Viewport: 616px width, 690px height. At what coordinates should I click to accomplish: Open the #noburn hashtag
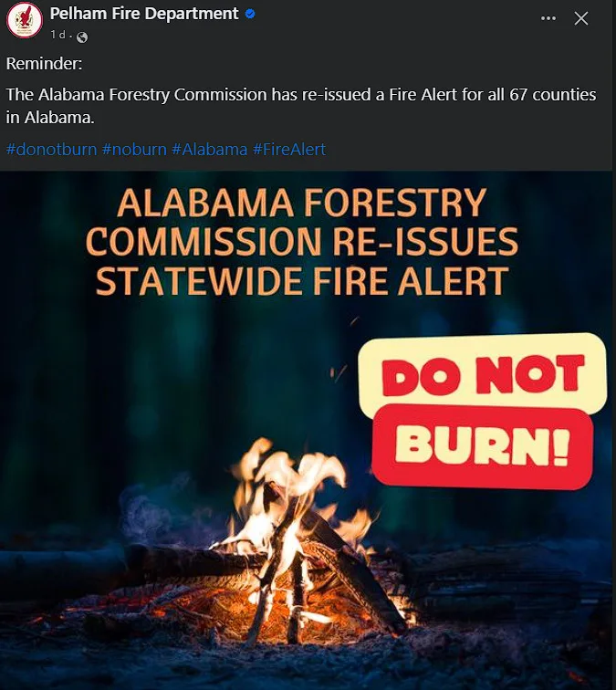pos(135,150)
